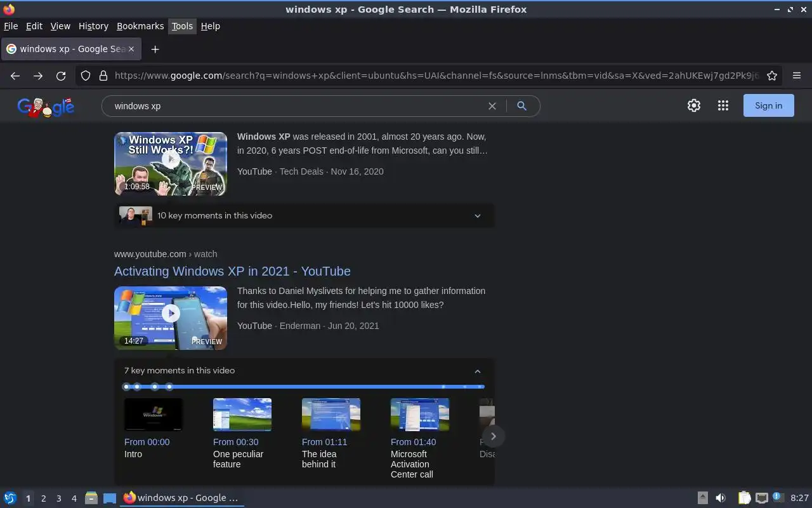Switch to workspace 3

58,498
